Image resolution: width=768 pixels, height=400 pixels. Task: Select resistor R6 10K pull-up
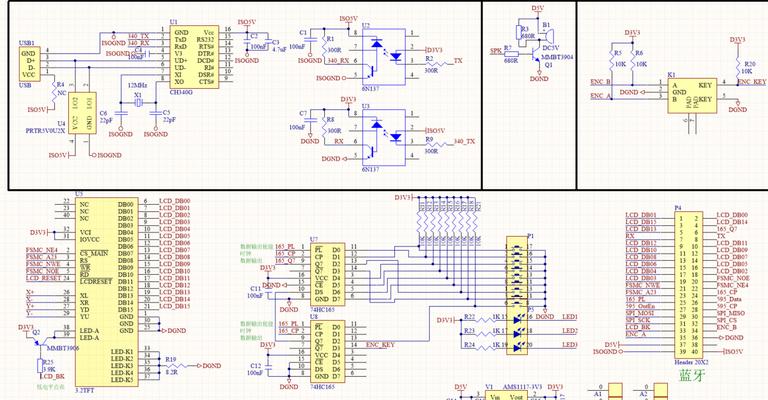click(x=632, y=61)
